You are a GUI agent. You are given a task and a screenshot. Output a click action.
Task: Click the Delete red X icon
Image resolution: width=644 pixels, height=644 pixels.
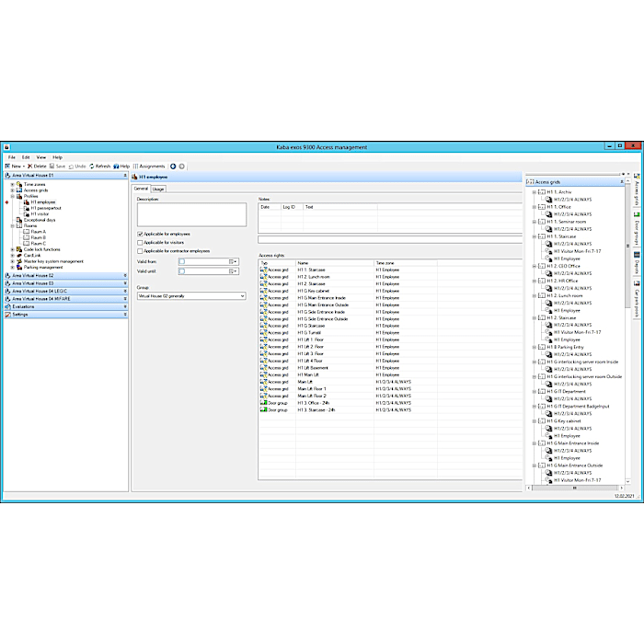(29, 167)
